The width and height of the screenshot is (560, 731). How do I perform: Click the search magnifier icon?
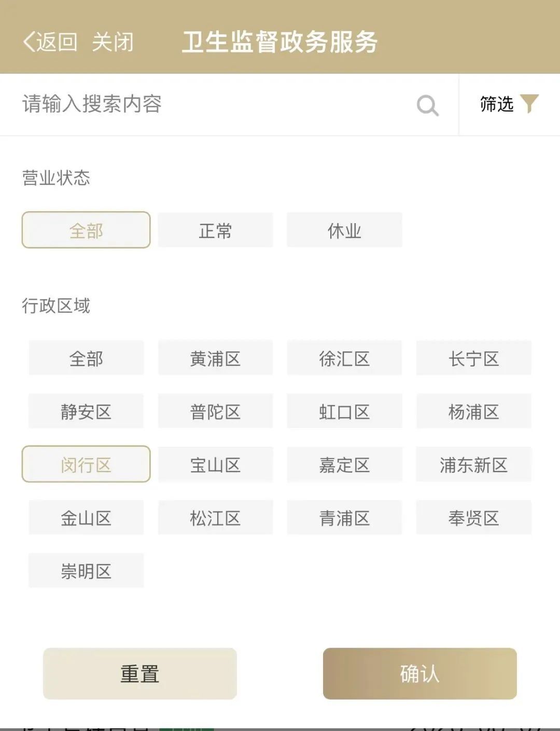click(x=428, y=105)
